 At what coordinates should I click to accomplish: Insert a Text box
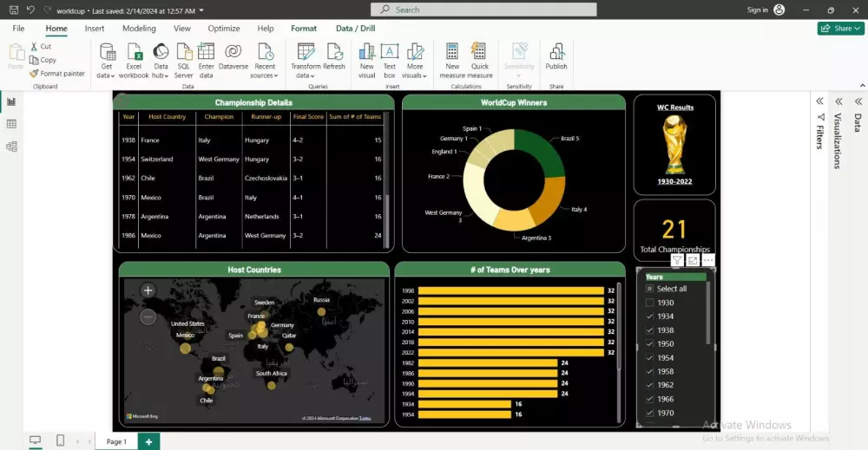(390, 61)
